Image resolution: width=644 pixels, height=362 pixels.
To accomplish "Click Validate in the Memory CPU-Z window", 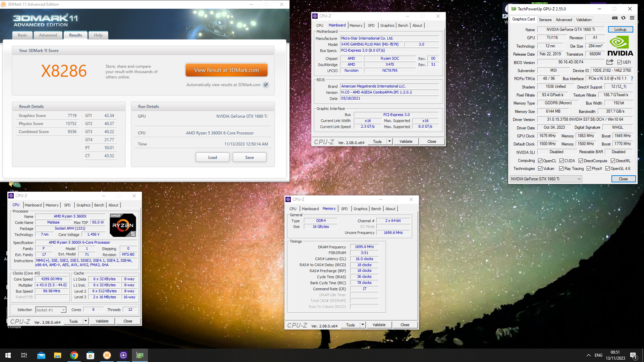I will 379,325.
